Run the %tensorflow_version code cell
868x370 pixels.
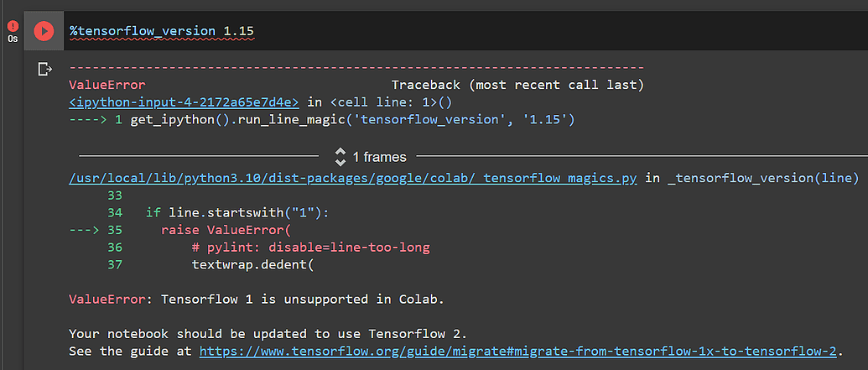tap(44, 31)
